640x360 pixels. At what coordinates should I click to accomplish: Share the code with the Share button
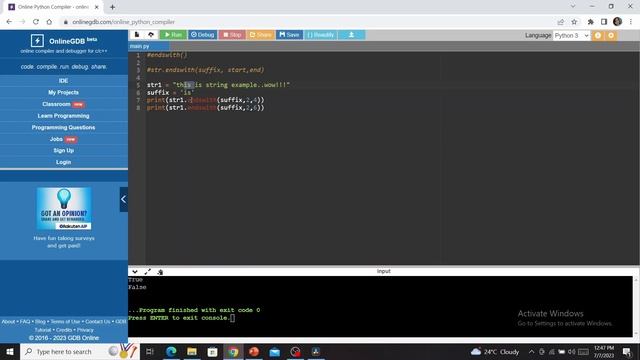coord(260,35)
